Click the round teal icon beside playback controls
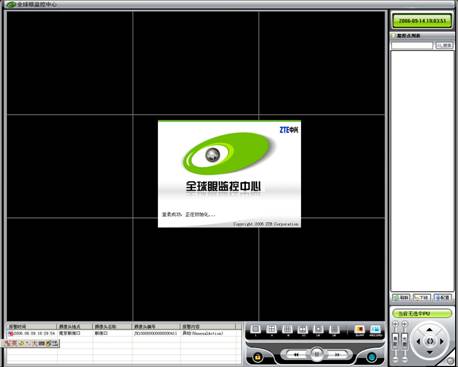 pos(372,357)
